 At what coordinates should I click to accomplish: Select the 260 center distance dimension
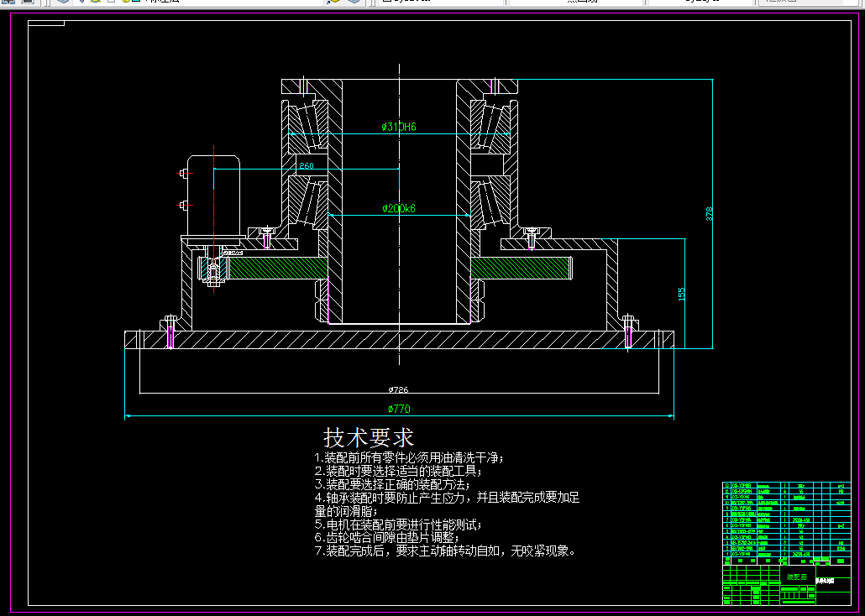(x=307, y=165)
